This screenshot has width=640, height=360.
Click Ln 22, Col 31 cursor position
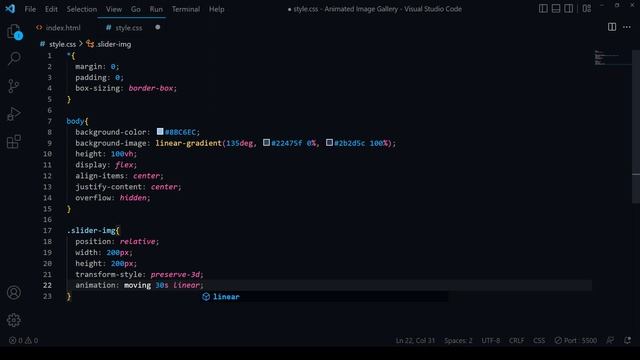pos(416,340)
